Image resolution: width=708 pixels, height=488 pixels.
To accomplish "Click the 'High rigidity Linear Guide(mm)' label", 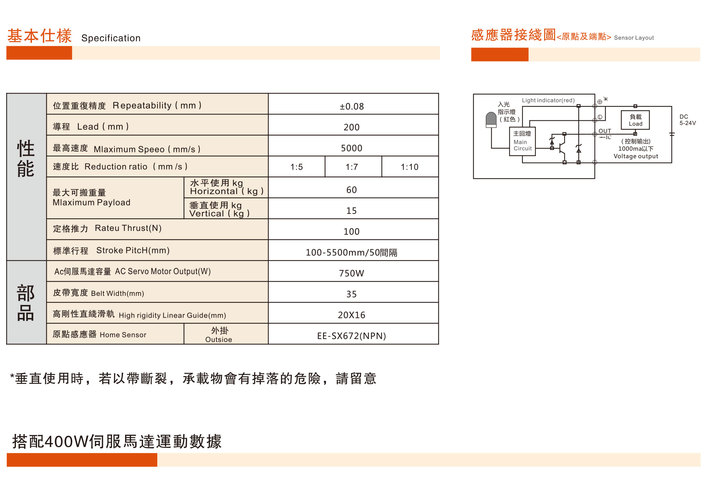I will [x=172, y=315].
